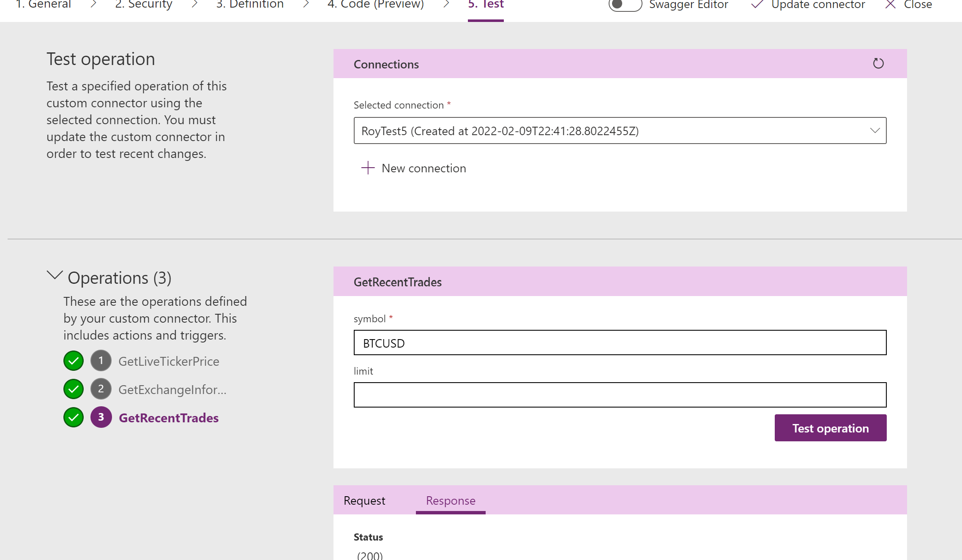Click into the limit input field

pyautogui.click(x=620, y=395)
